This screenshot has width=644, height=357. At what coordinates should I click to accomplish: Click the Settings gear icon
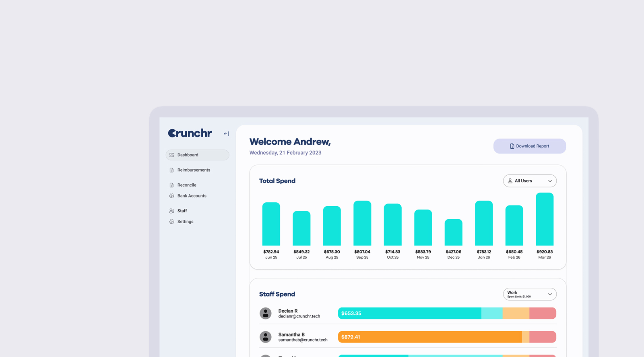(171, 222)
